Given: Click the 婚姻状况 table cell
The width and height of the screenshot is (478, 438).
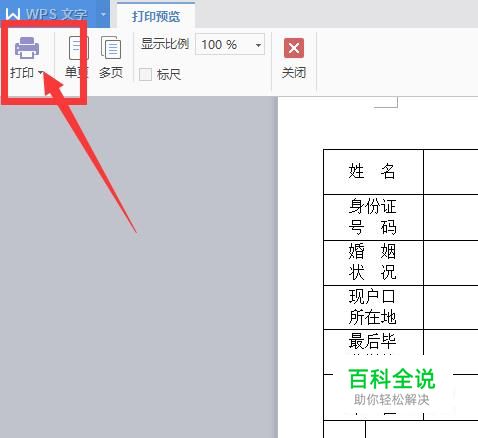Looking at the screenshot, I should point(373,263).
